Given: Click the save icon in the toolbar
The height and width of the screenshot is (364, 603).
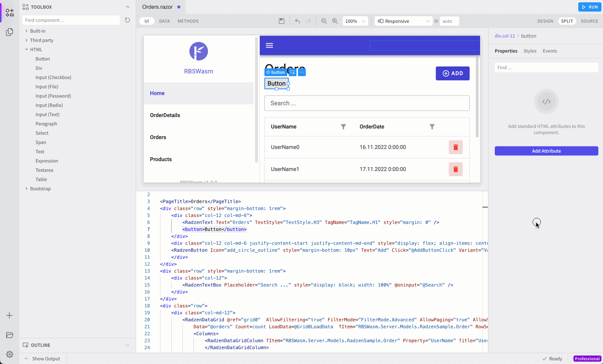Looking at the screenshot, I should click(x=282, y=21).
